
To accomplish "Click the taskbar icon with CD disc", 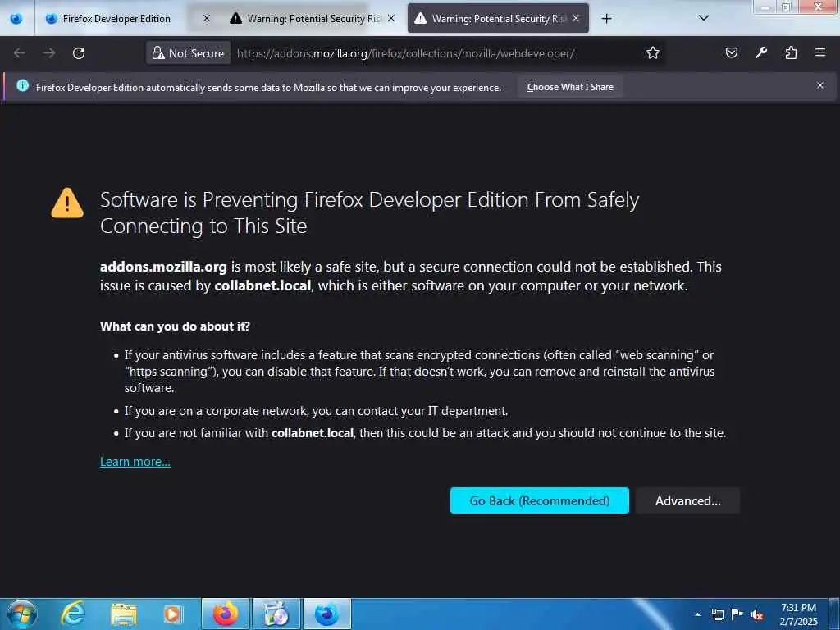I will pos(276,614).
